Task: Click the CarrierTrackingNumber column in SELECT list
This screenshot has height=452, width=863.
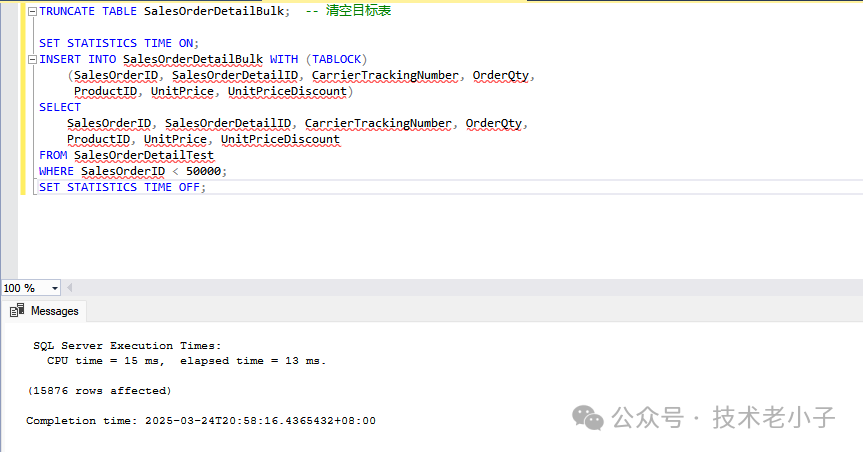Action: point(378,123)
